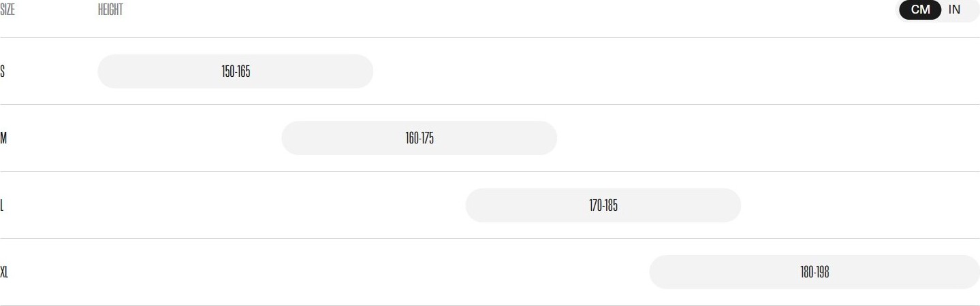
Task: Click empty space right of S row pill
Action: click(677, 71)
